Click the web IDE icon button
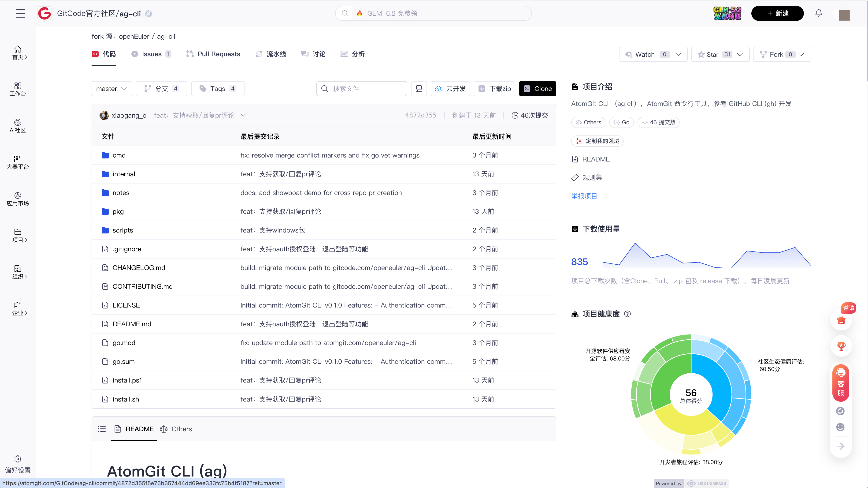 click(x=419, y=89)
